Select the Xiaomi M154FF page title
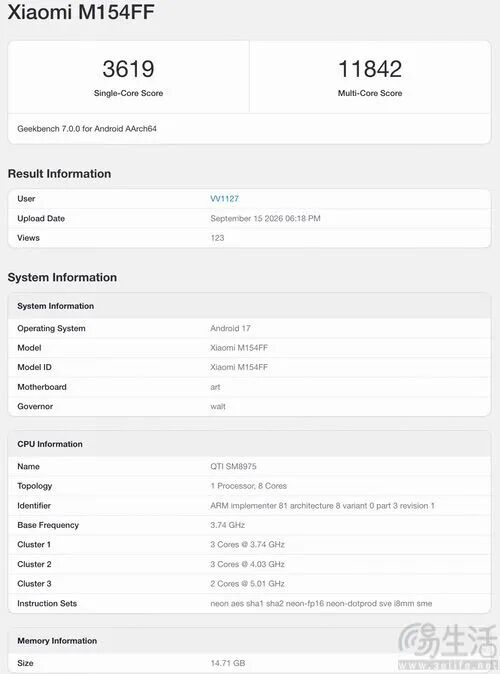The height and width of the screenshot is (674, 500). point(81,12)
